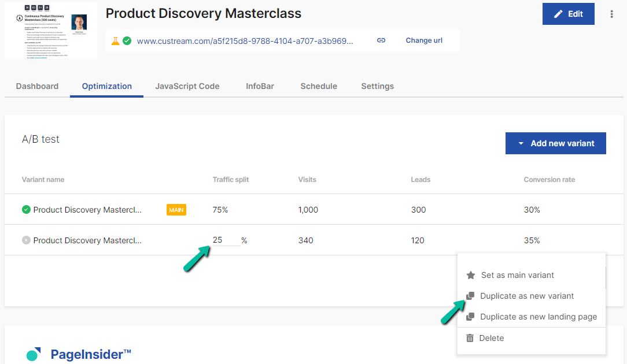Open the Add new variant dropdown
Image resolution: width=627 pixels, height=364 pixels.
[x=555, y=143]
